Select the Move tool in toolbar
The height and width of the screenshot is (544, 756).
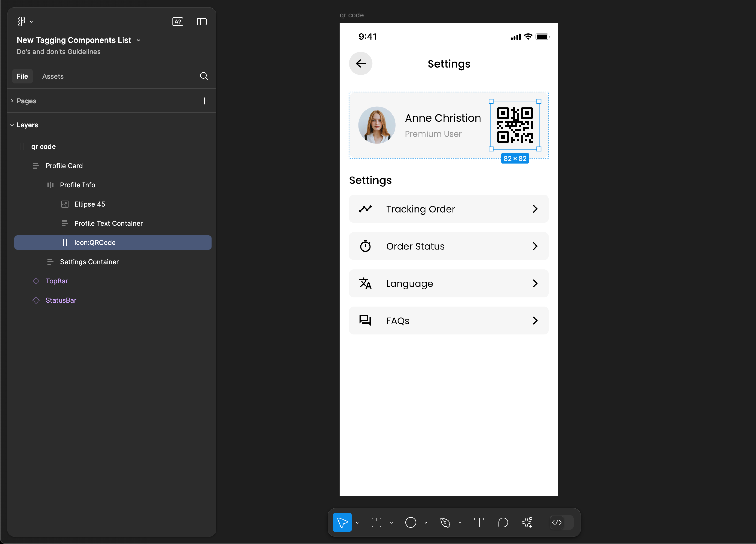click(342, 522)
